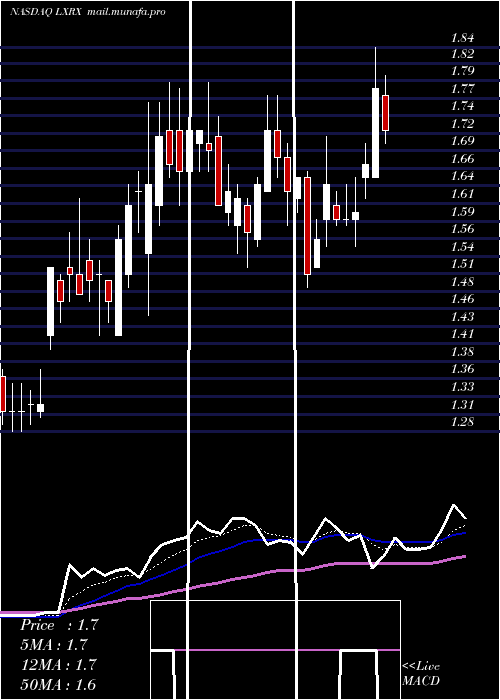
Task: Click the 1.77 price axis label
Action: 462,89
